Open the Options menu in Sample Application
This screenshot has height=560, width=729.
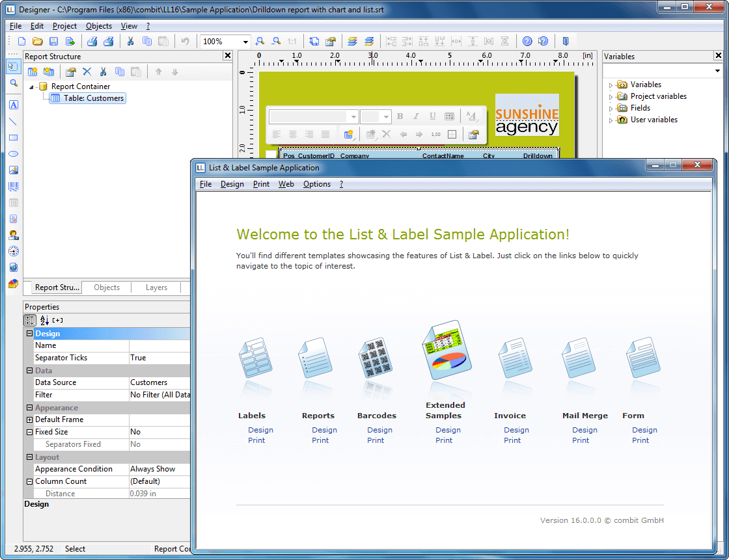coord(316,184)
